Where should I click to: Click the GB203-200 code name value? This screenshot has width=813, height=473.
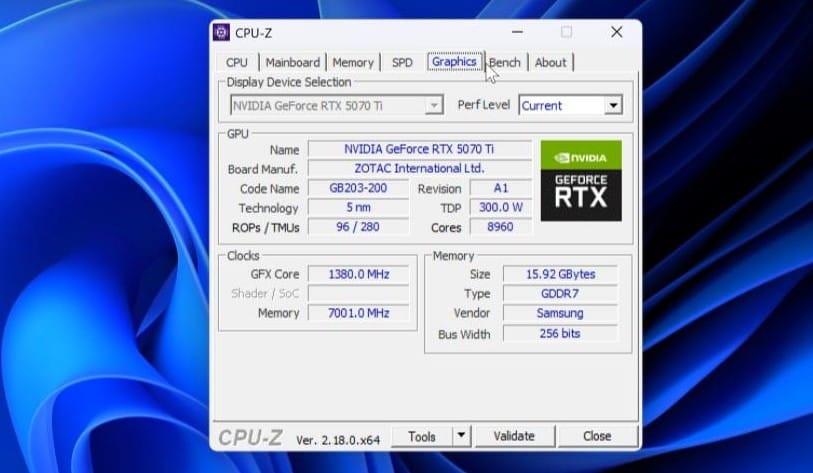pos(358,188)
